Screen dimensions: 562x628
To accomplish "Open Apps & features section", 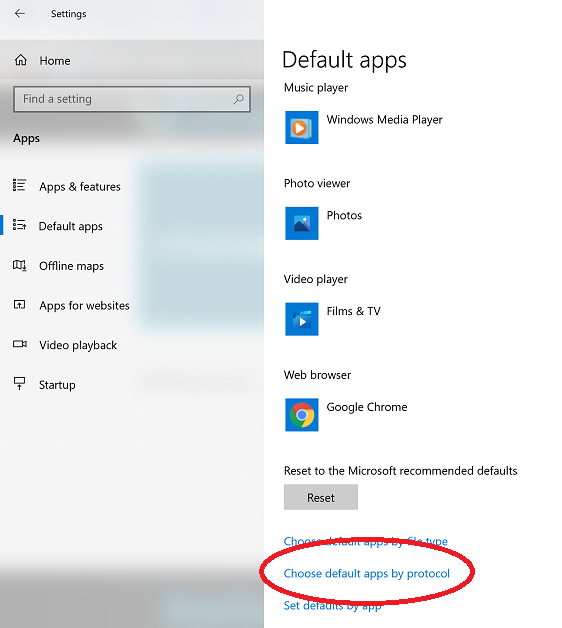I will point(80,187).
